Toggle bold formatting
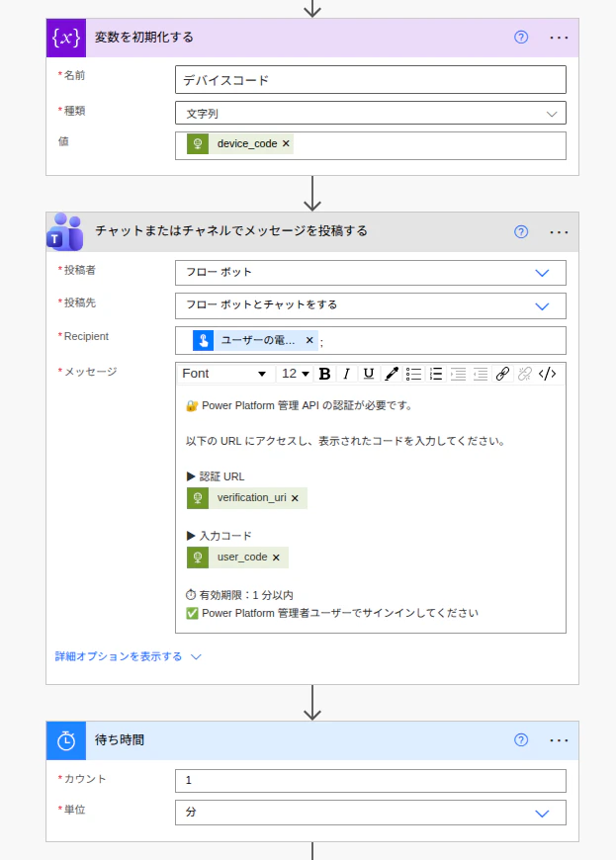The image size is (616, 860). (324, 374)
